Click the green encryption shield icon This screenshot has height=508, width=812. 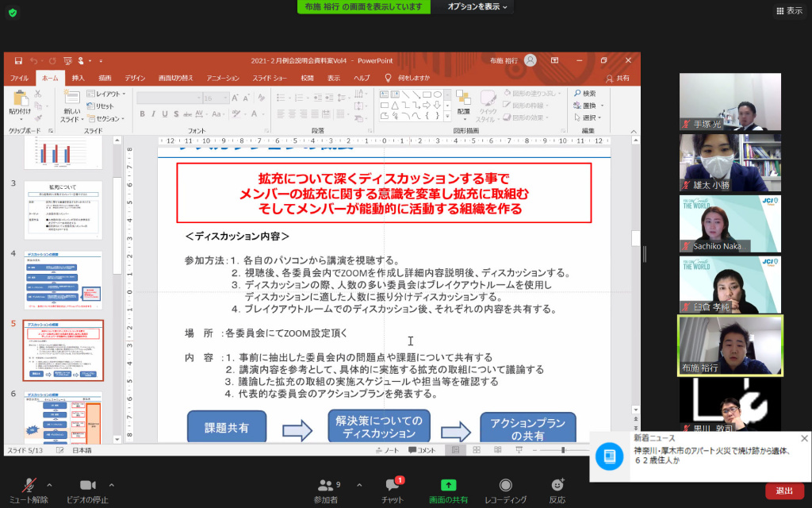click(x=13, y=13)
